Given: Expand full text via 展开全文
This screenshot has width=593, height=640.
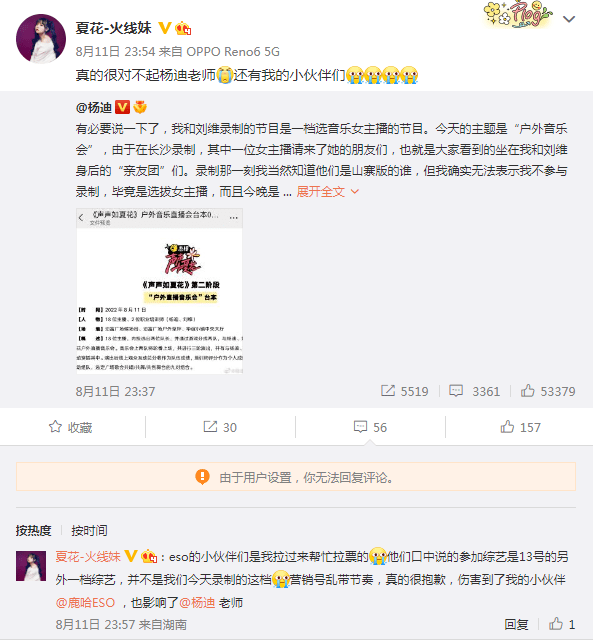Looking at the screenshot, I should (328, 191).
